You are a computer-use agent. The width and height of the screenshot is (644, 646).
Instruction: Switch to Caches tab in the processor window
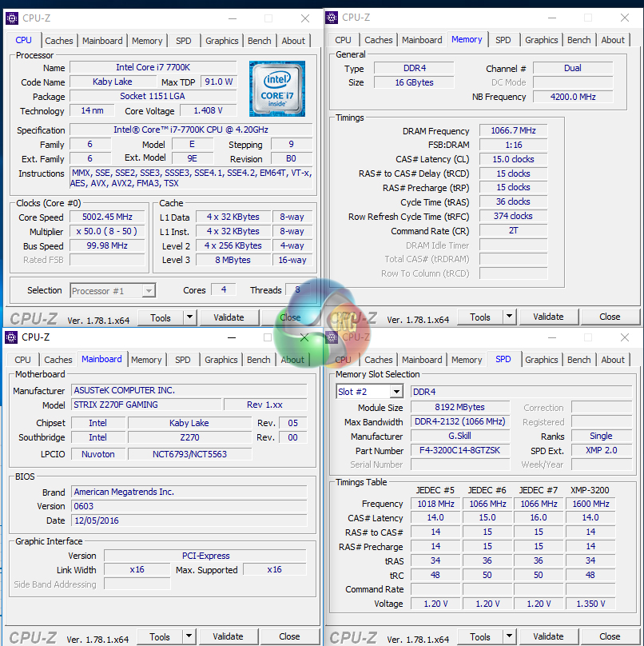tap(59, 41)
